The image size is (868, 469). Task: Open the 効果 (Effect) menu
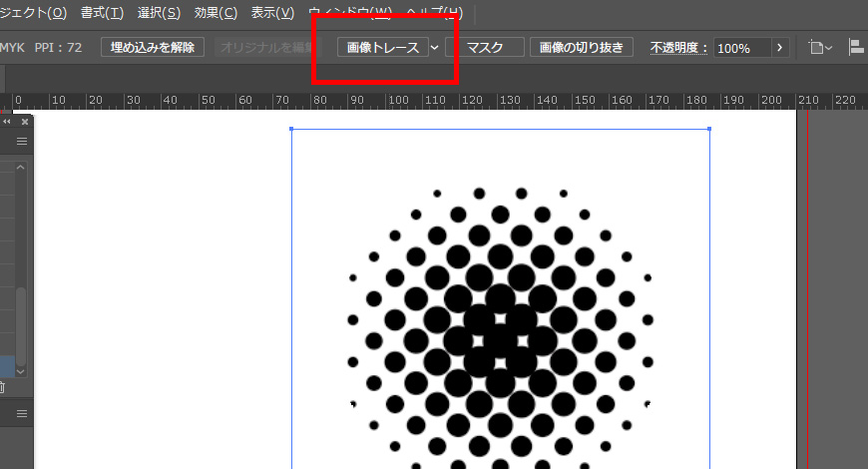pyautogui.click(x=216, y=13)
